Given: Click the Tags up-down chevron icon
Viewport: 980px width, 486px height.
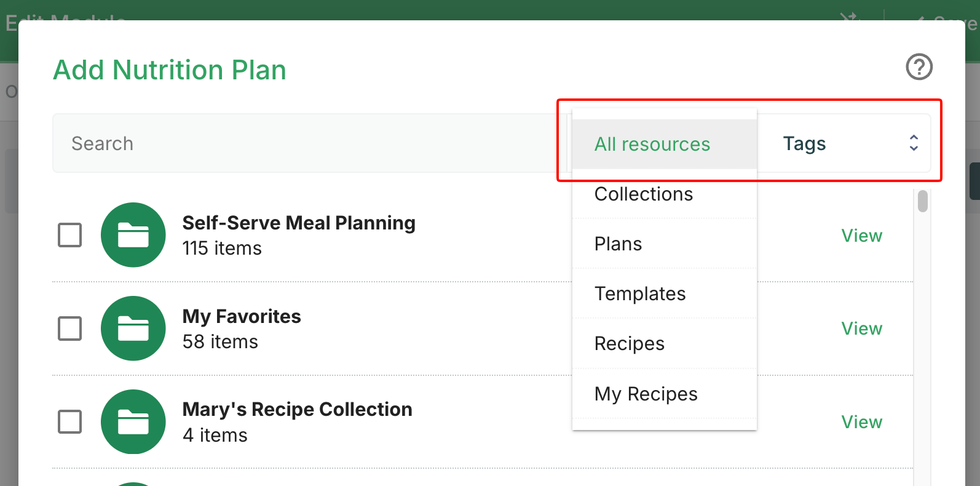Looking at the screenshot, I should (914, 143).
